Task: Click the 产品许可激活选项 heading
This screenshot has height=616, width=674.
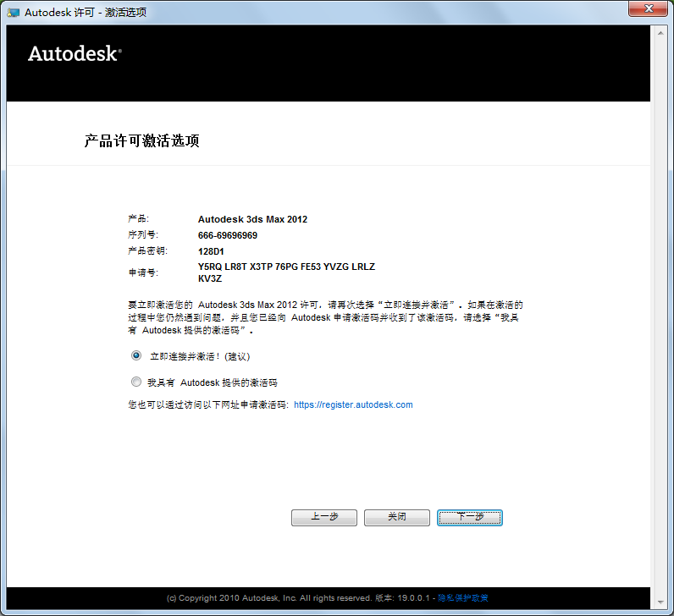Action: click(142, 140)
